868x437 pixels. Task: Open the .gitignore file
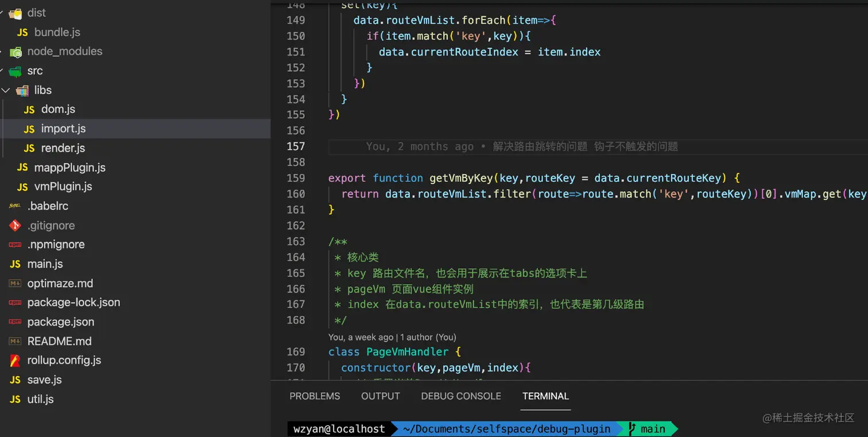coord(51,226)
